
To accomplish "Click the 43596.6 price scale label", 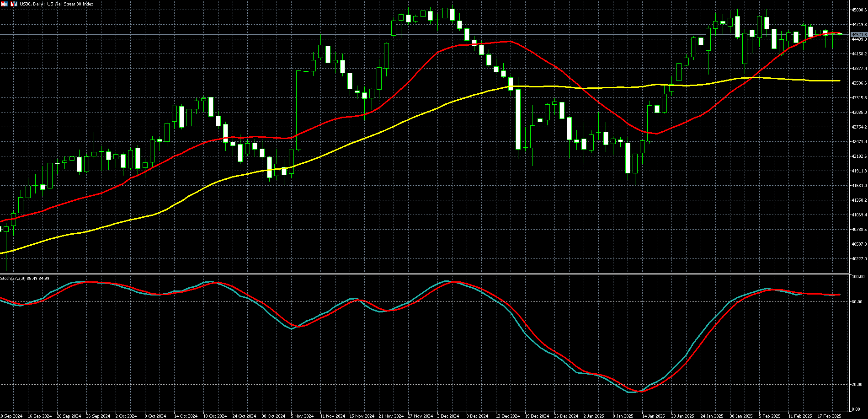I will click(859, 83).
